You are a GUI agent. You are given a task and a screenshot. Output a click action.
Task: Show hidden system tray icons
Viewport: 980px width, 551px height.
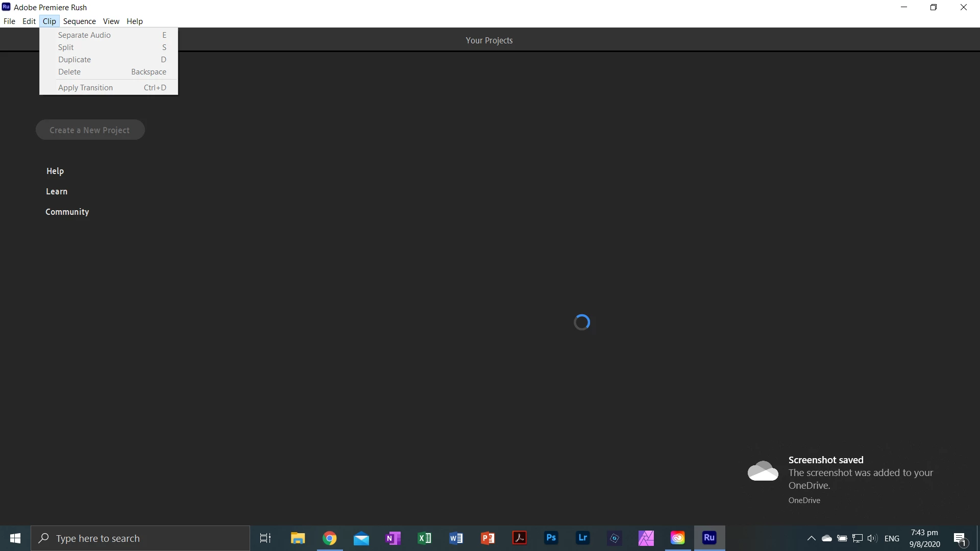(x=811, y=538)
